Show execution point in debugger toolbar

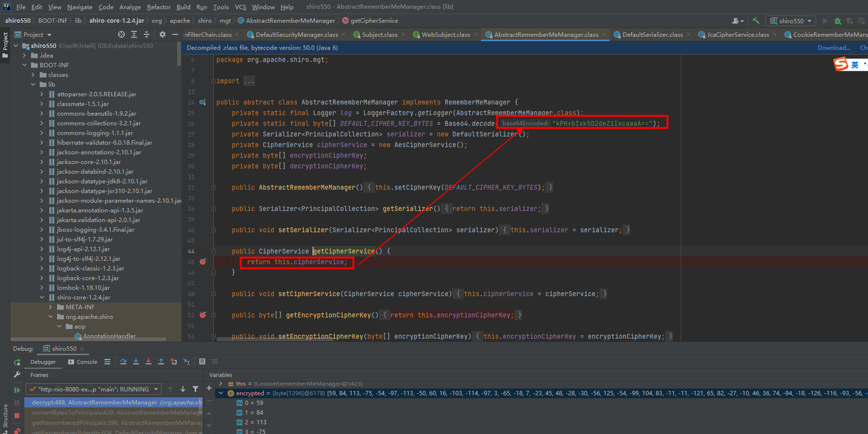coord(107,361)
